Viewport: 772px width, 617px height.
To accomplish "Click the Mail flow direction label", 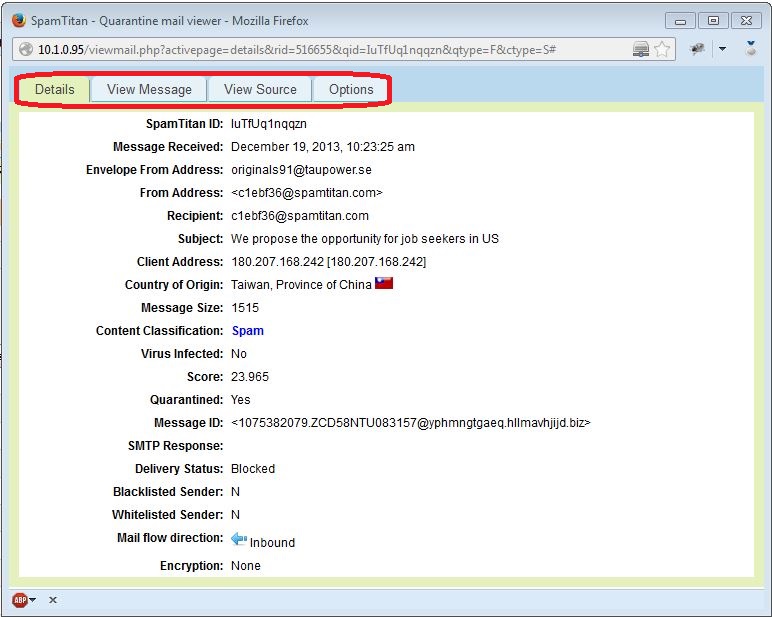I will click(170, 538).
